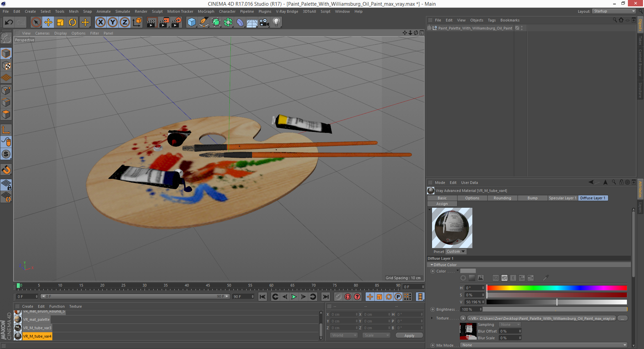Select the spline Pen tool
644x349 pixels.
coord(204,22)
